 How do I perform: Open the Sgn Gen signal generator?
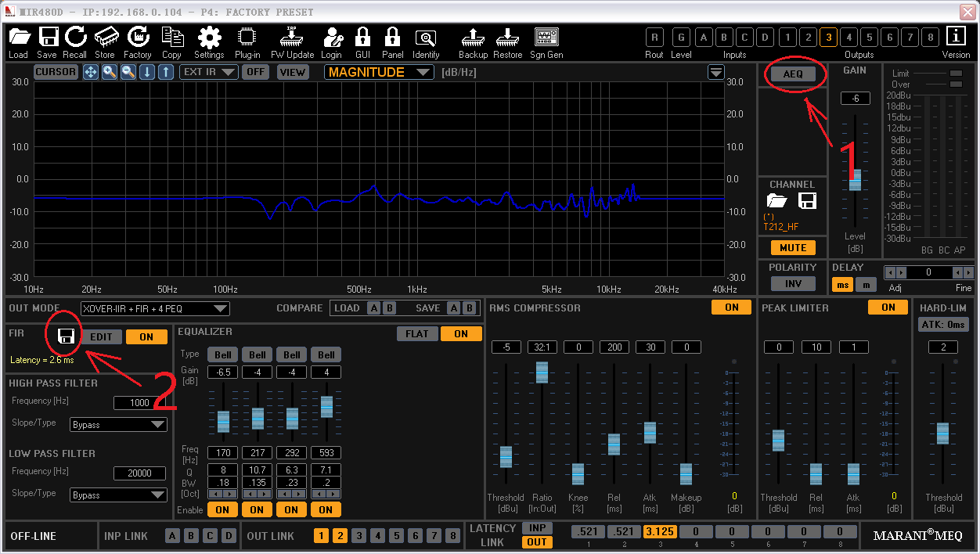[546, 37]
